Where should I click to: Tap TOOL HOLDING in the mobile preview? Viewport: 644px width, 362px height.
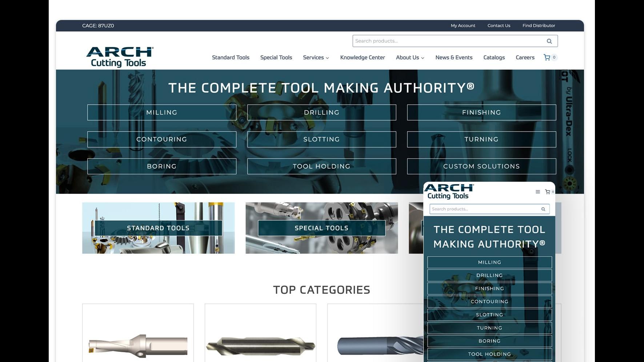(489, 354)
